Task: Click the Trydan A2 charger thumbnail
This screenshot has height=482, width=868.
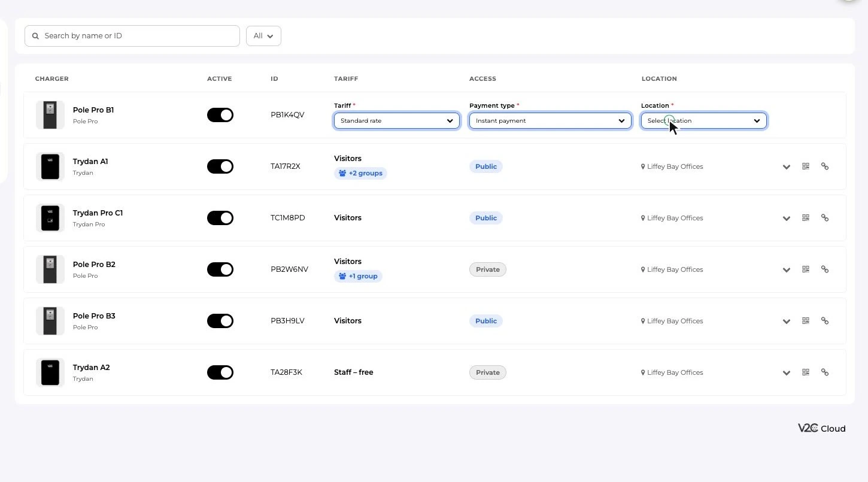Action: click(x=50, y=372)
